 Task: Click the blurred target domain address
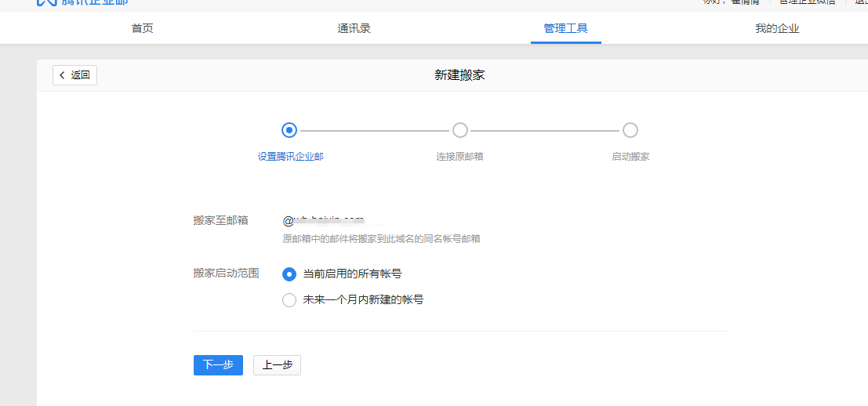point(324,220)
